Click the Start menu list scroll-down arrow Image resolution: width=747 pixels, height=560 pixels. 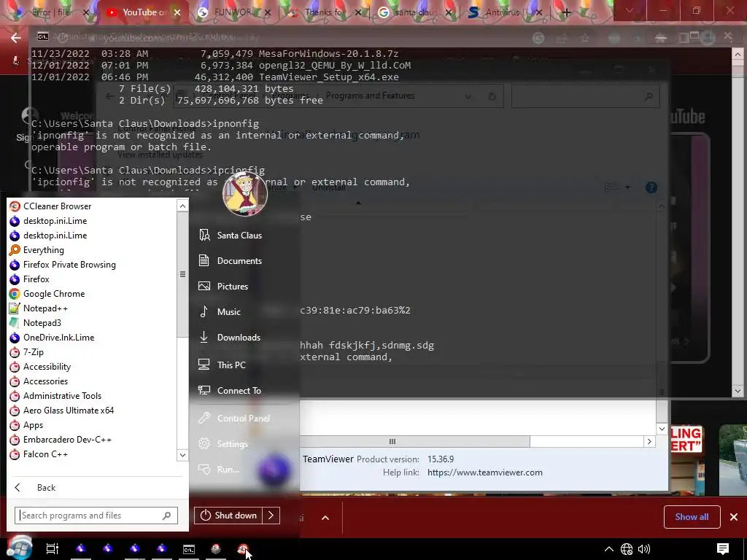pos(182,455)
